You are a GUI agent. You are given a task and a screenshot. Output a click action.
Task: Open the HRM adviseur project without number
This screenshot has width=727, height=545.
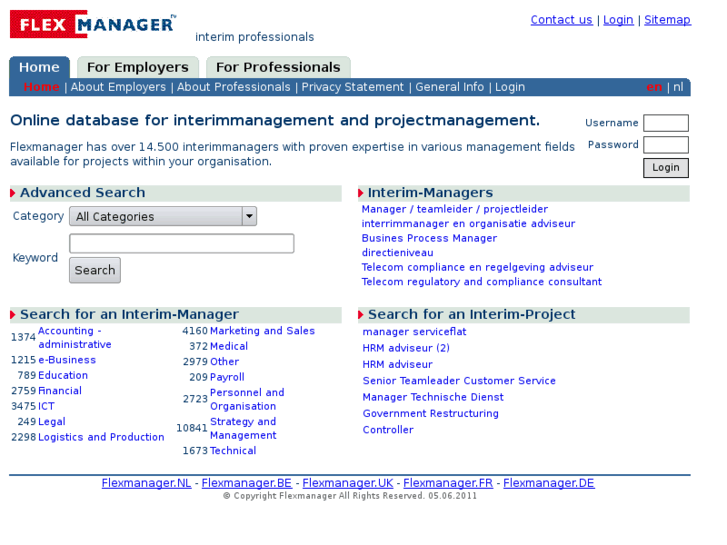[398, 365]
